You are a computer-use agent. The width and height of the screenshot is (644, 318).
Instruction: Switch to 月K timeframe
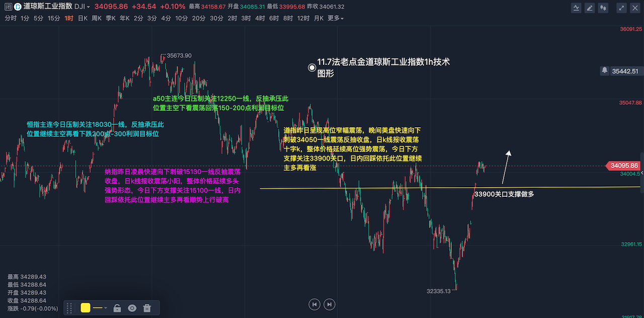pyautogui.click(x=318, y=18)
